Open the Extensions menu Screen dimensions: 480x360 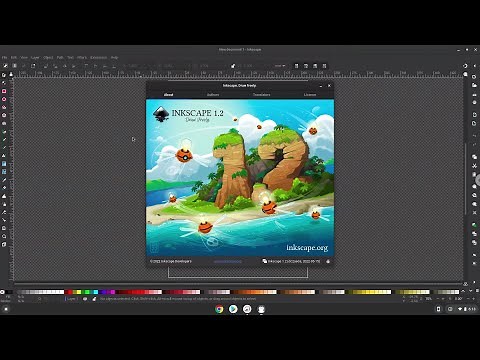(x=98, y=58)
